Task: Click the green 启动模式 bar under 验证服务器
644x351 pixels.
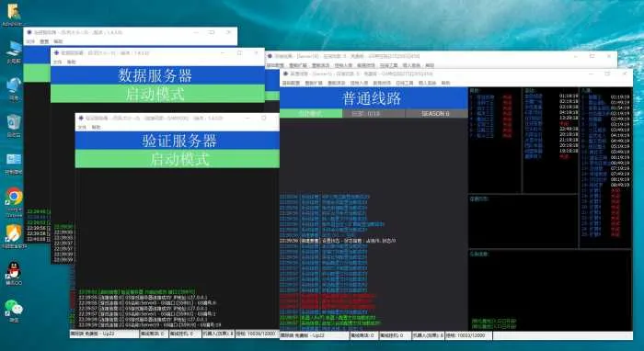Action: click(x=178, y=159)
